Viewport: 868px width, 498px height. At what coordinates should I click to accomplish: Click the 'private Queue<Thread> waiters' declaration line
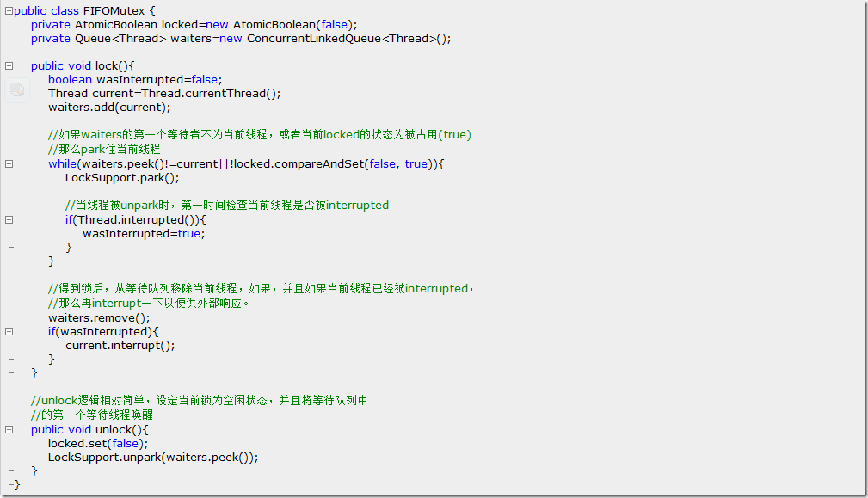(x=241, y=38)
